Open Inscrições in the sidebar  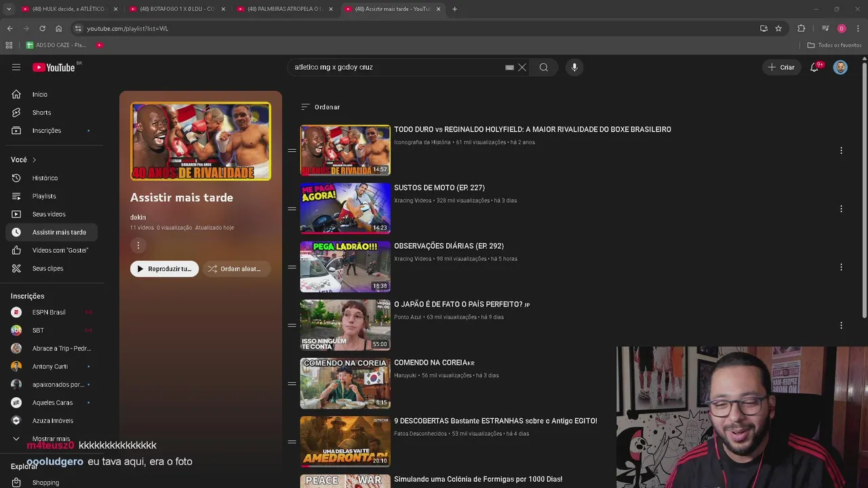click(x=51, y=130)
